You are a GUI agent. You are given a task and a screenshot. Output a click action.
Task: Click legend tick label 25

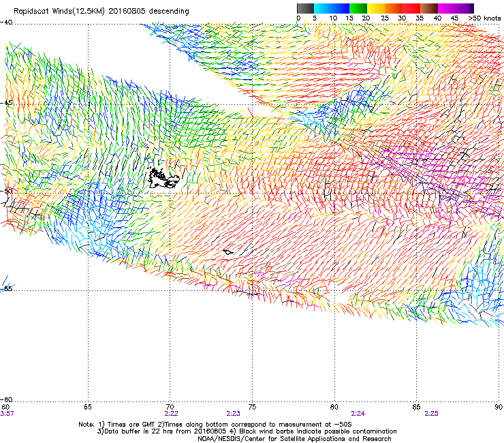(385, 18)
